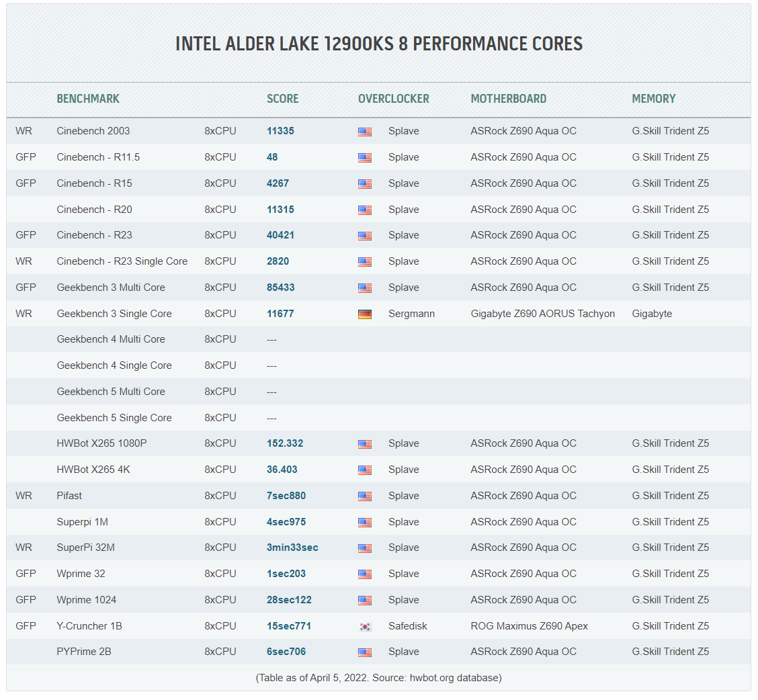Screen dimensions: 758x700
Task: Open the Cinebench R15 score 4267
Action: pyautogui.click(x=278, y=183)
